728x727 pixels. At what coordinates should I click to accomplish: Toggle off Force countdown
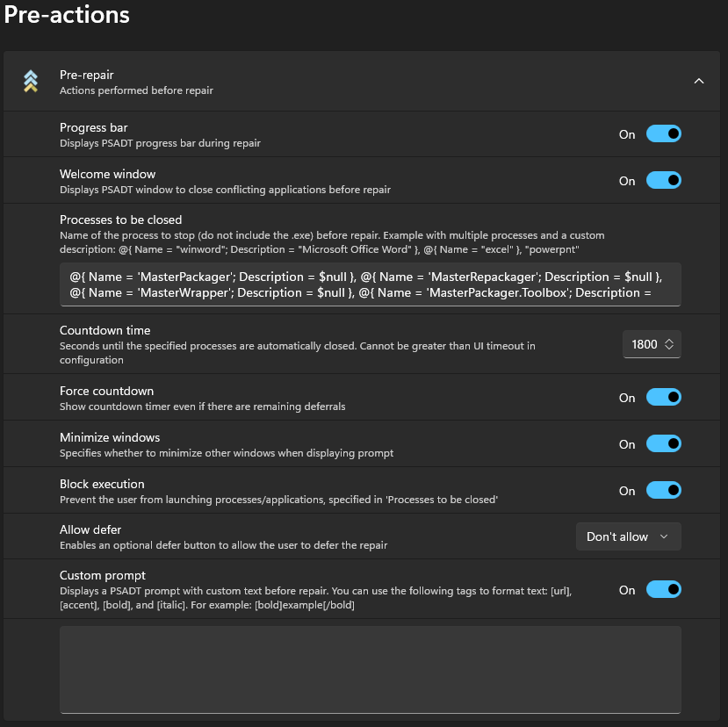663,398
